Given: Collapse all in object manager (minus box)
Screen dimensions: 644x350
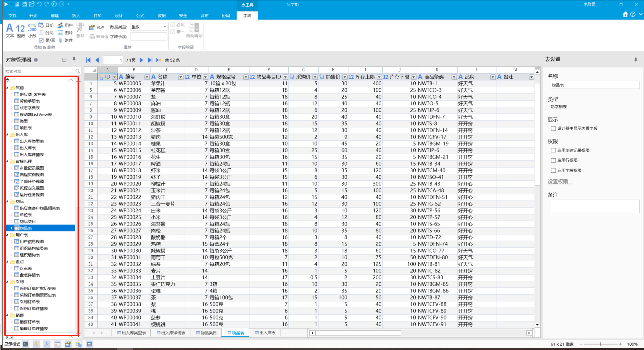Looking at the screenshot, I should (64, 60).
